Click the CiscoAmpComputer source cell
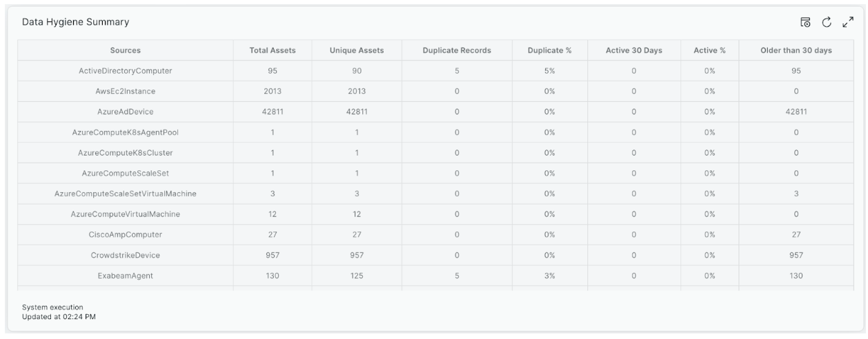The width and height of the screenshot is (868, 339). (126, 234)
